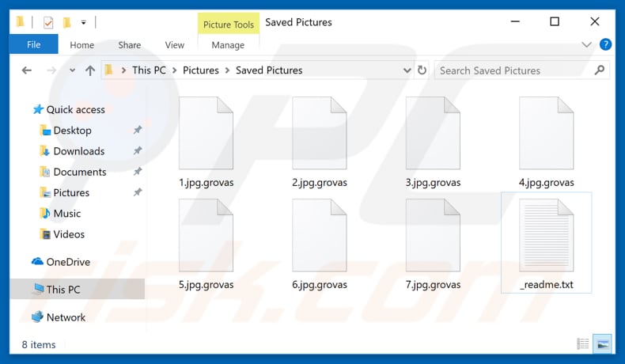The height and width of the screenshot is (364, 625).
Task: Switch to large icons view layout
Action: coord(602,343)
